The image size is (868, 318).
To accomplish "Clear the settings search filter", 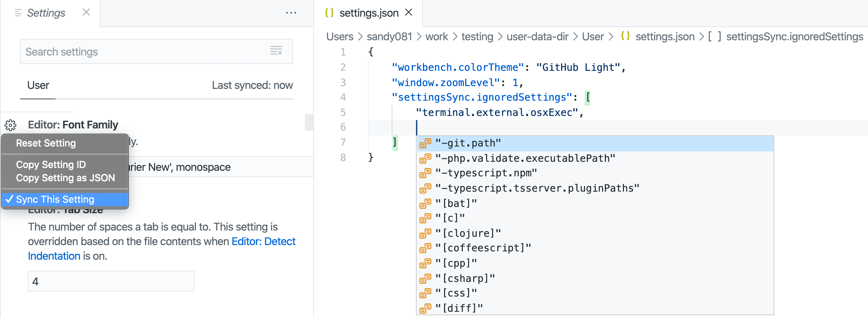I will tap(276, 51).
